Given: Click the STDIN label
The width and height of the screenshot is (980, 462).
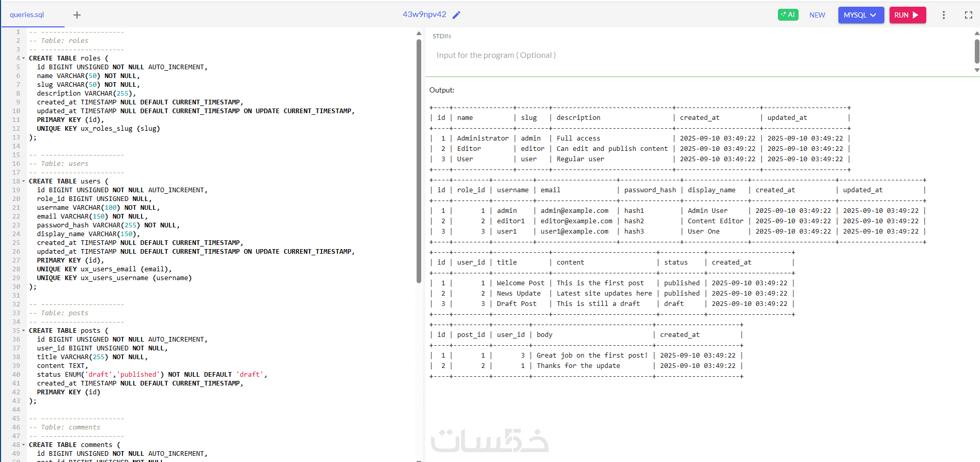Looking at the screenshot, I should (441, 36).
